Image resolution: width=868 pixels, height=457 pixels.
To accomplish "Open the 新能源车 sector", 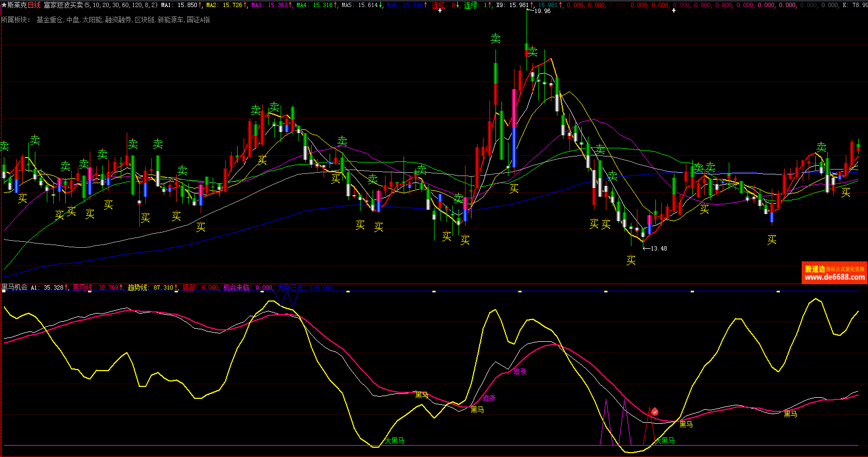I will coord(171,20).
